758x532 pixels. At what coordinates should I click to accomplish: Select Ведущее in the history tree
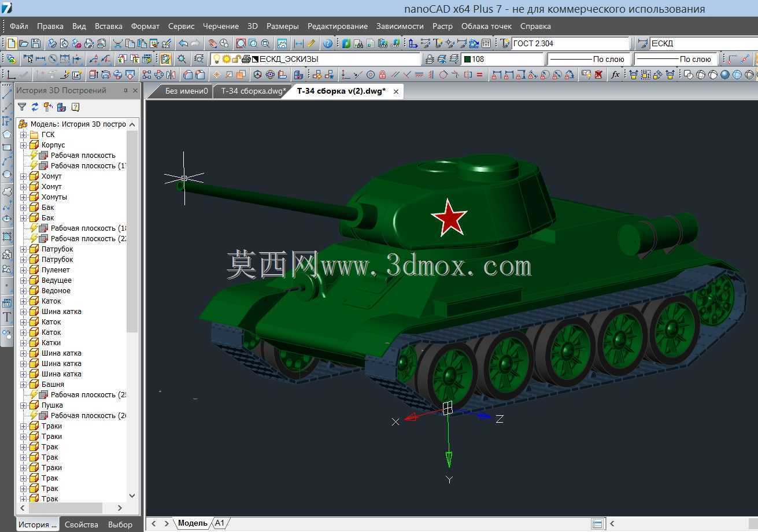pyautogui.click(x=57, y=280)
